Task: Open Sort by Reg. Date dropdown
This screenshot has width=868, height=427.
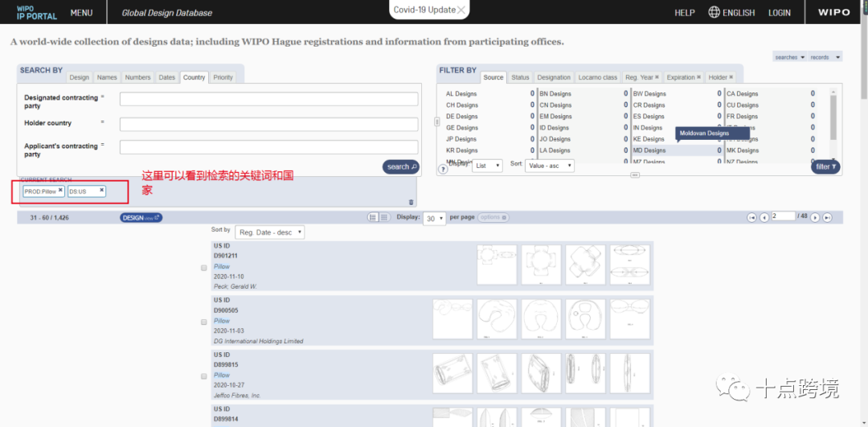Action: [269, 232]
